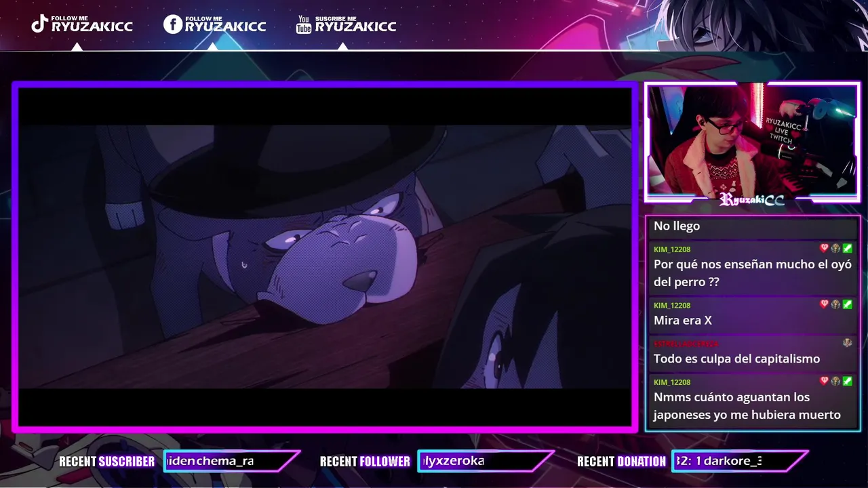Open the Facebook RYUZAKICC follow label
The image size is (868, 488).
click(225, 24)
